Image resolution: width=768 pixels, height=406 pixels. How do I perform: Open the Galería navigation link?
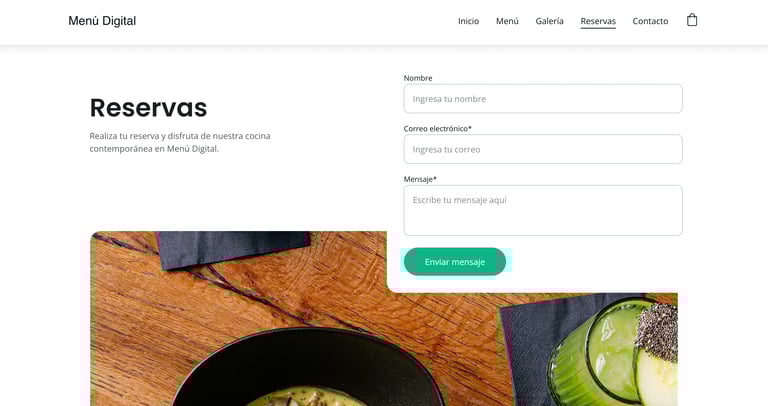click(x=549, y=21)
